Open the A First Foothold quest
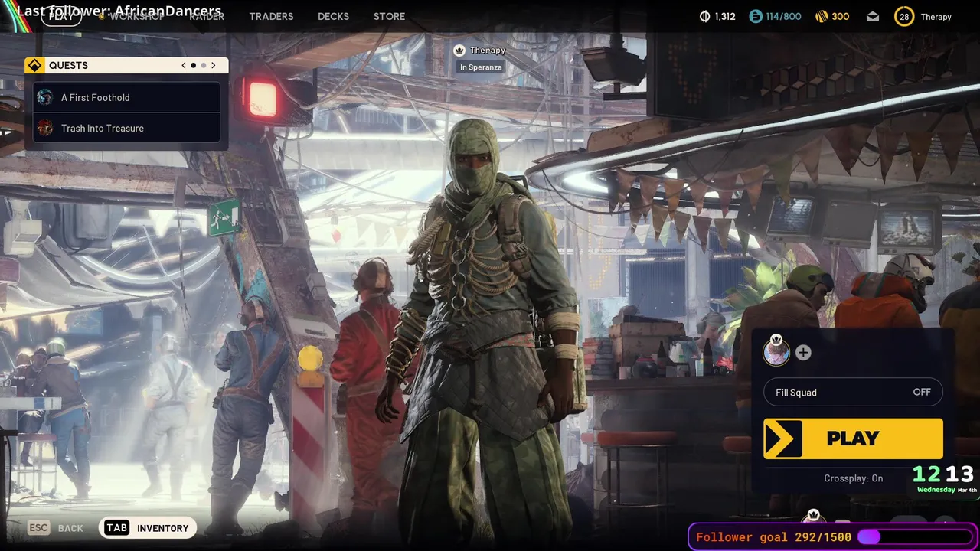980x551 pixels. (x=126, y=97)
